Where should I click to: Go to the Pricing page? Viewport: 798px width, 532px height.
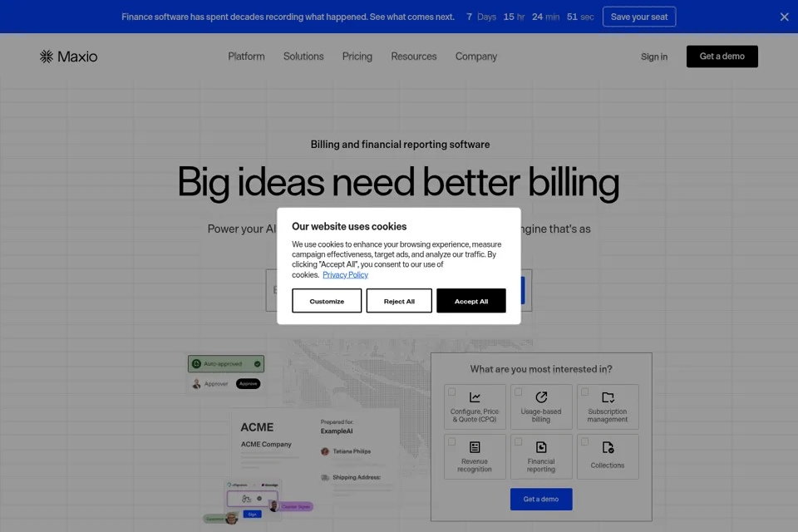click(x=357, y=57)
